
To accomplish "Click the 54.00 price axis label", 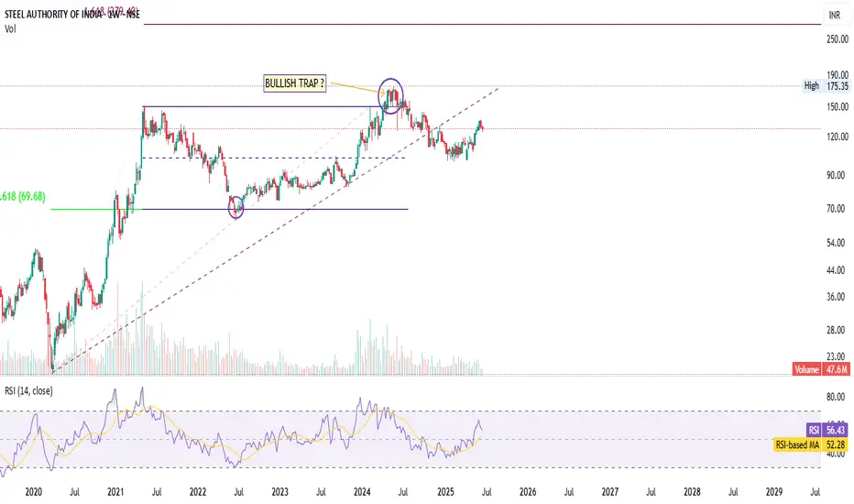I will tap(836, 243).
